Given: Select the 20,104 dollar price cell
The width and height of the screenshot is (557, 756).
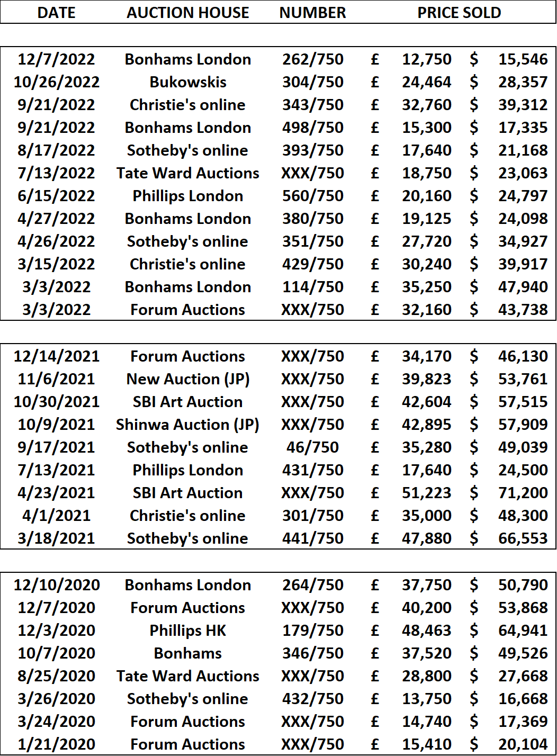Looking at the screenshot, I should (x=523, y=744).
